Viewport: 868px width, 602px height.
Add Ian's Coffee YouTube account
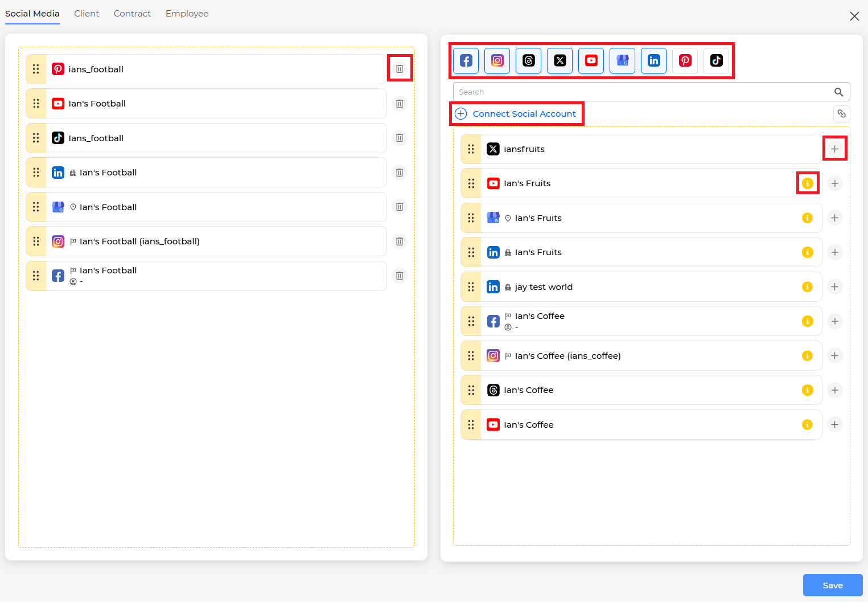coord(835,425)
